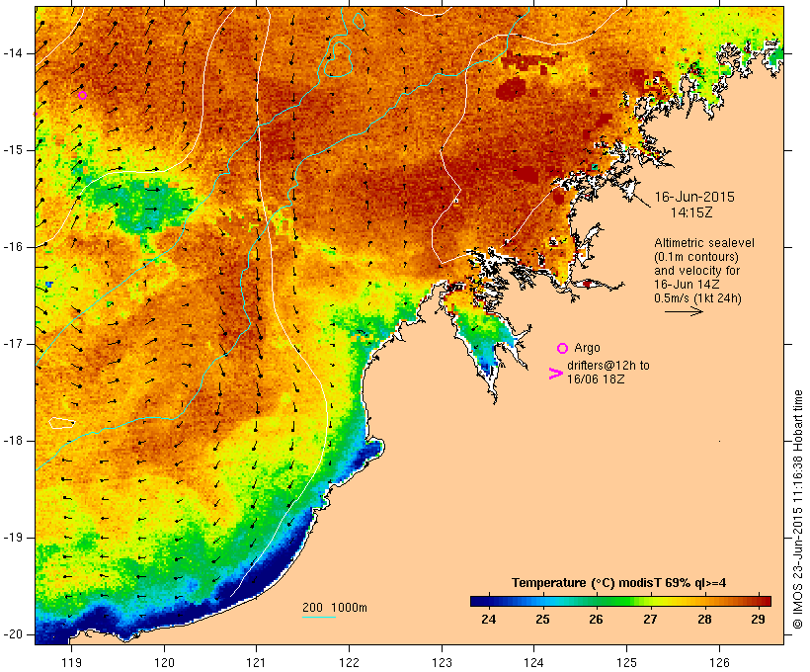This screenshot has width=810, height=672.
Task: Click the latitude axis label "-17"
Action: (13, 344)
